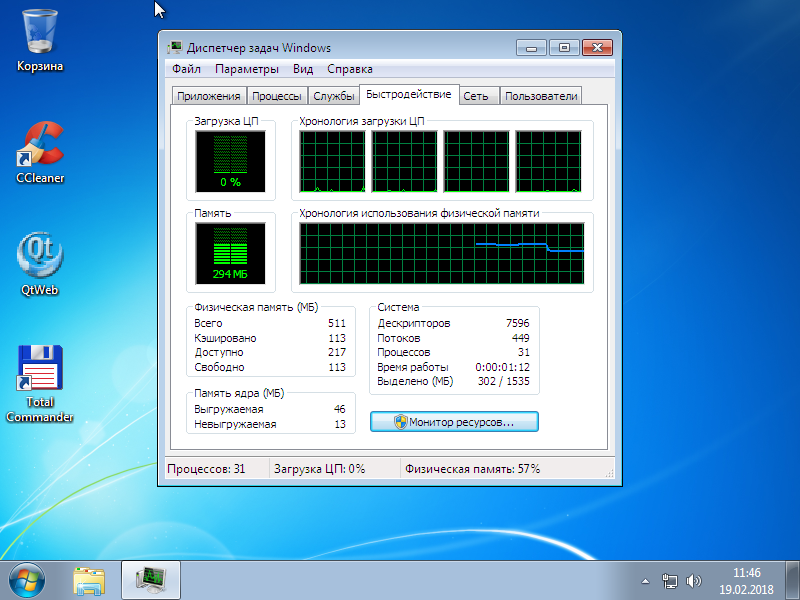
Task: Click the Кэшировано row label
Action: click(225, 338)
